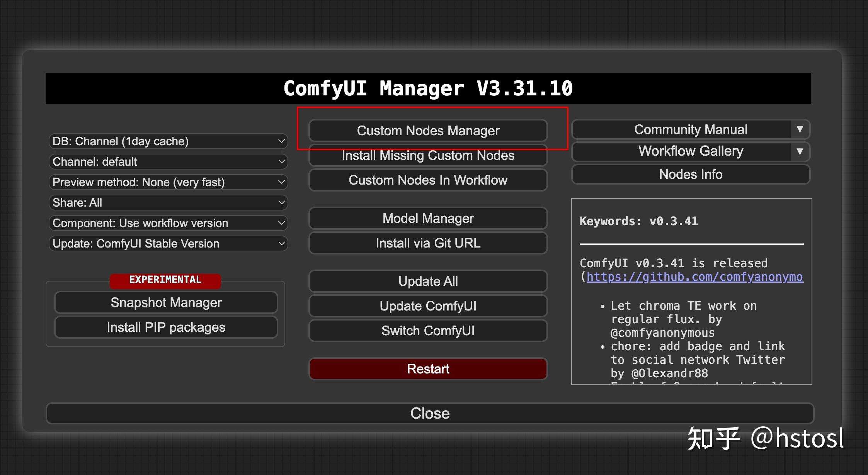The width and height of the screenshot is (868, 475).
Task: Click Close to dismiss the Manager
Action: pos(429,413)
